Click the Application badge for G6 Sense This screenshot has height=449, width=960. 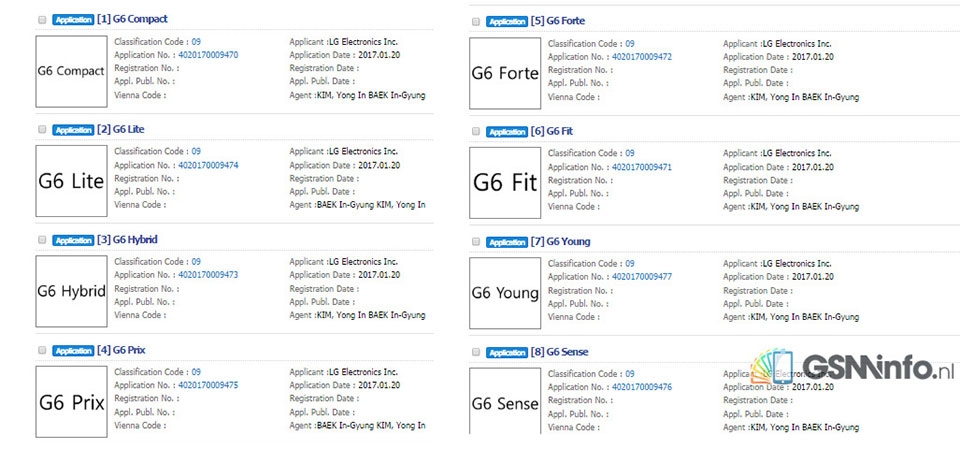click(x=506, y=352)
